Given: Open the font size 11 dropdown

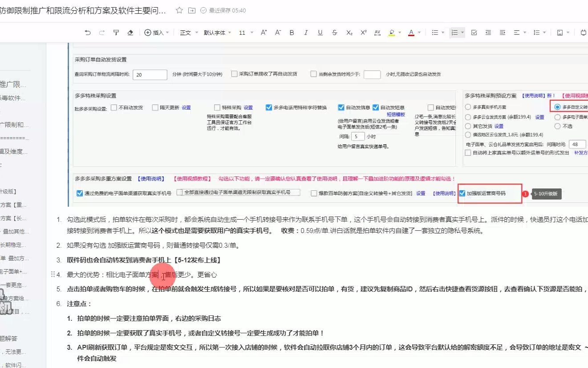Looking at the screenshot, I should (246, 33).
